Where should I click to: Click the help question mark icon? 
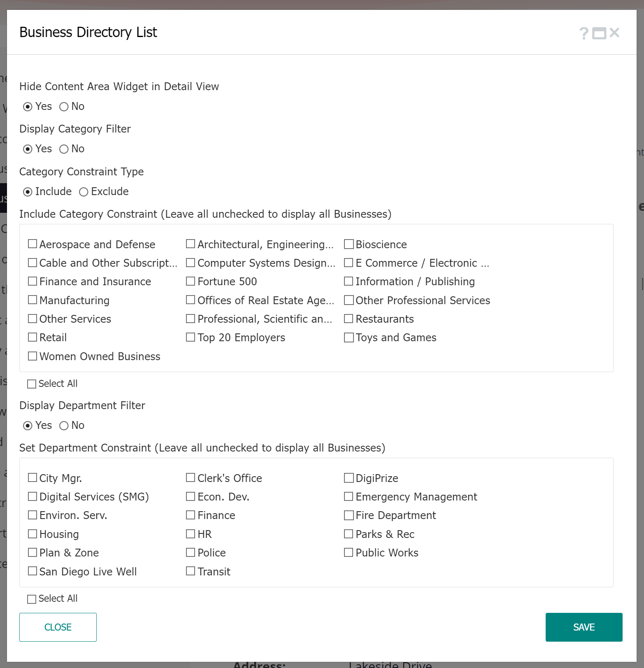tap(584, 33)
